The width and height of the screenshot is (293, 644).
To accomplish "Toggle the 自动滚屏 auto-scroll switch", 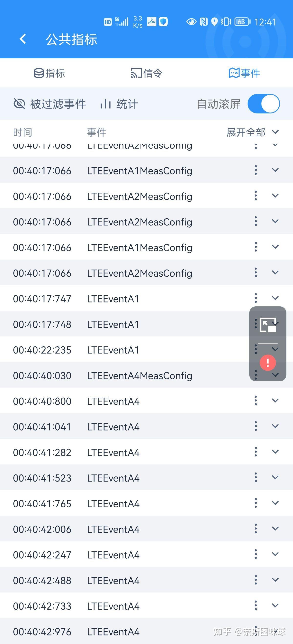I will click(264, 104).
